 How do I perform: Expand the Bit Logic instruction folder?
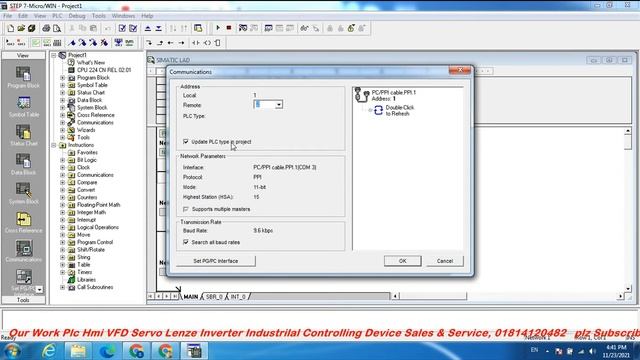(x=62, y=160)
